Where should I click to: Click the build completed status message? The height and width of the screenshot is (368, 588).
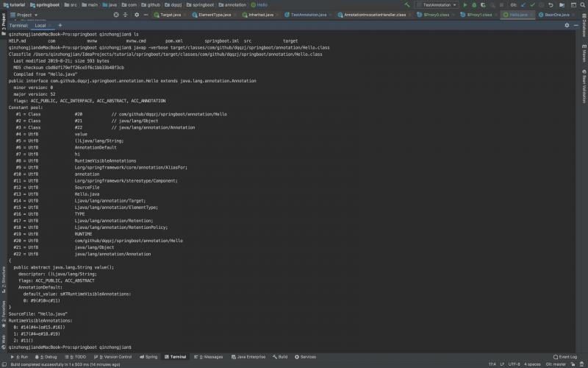click(65, 364)
